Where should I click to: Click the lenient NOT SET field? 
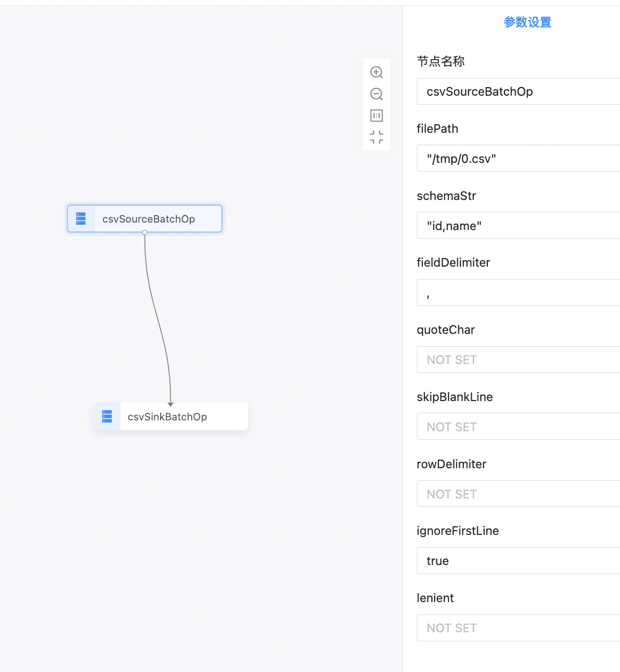tap(518, 628)
